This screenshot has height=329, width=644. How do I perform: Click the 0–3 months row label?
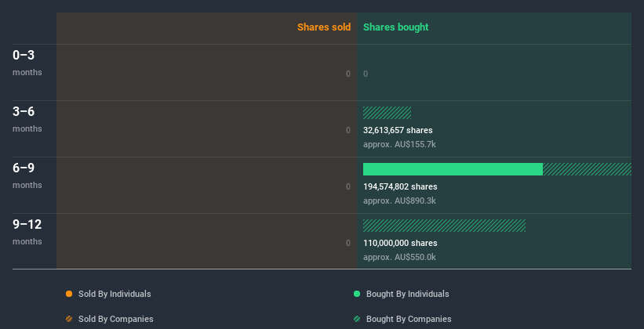27,63
